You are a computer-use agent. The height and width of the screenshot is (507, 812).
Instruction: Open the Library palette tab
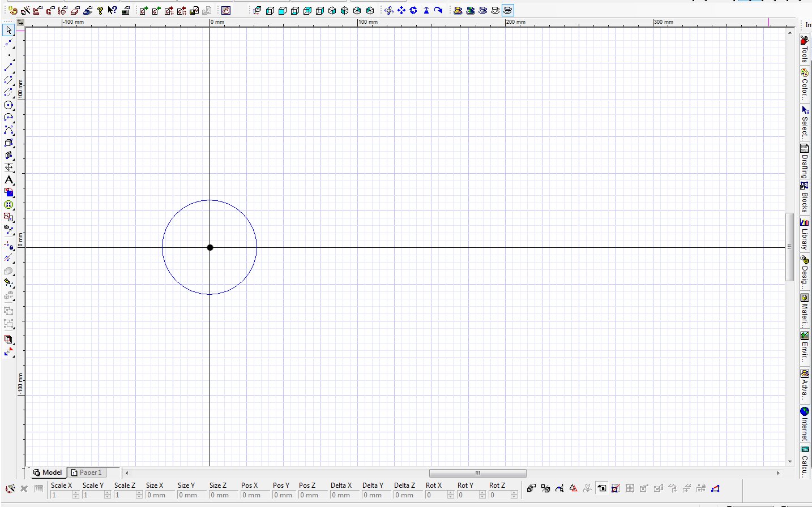(x=805, y=235)
